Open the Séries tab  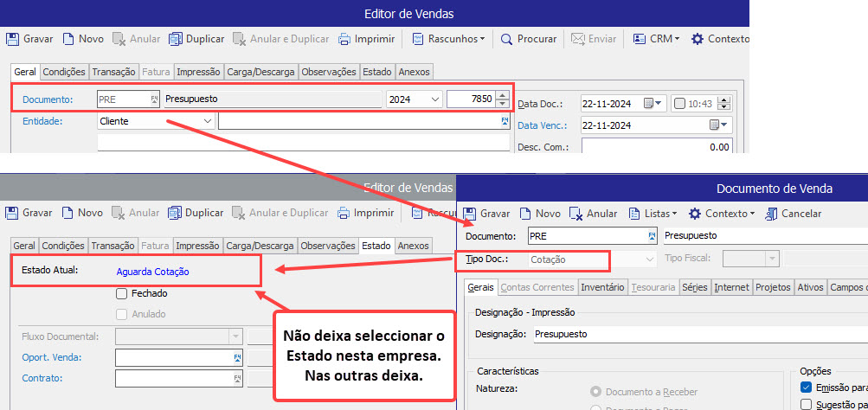click(x=694, y=287)
